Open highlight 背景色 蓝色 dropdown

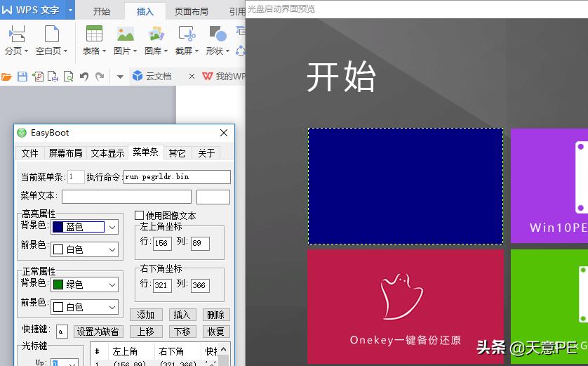[112, 227]
